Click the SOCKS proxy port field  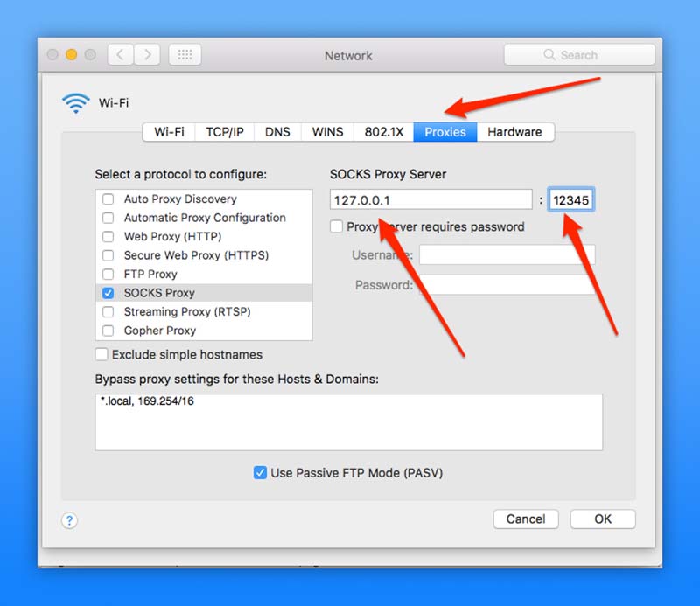click(x=570, y=199)
